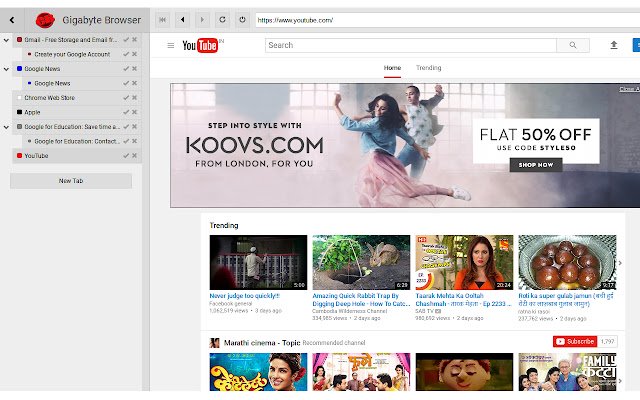Image resolution: width=640 pixels, height=400 pixels.
Task: Collapse the Gmail tab group
Action: (6, 40)
